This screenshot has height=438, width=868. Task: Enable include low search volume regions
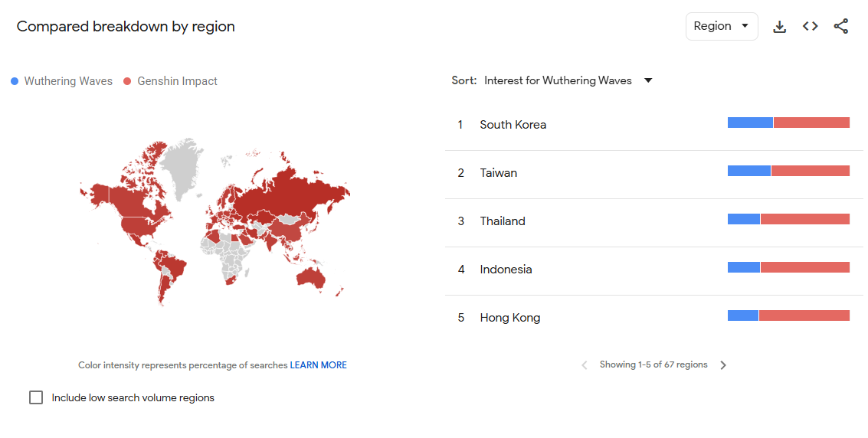tap(36, 397)
